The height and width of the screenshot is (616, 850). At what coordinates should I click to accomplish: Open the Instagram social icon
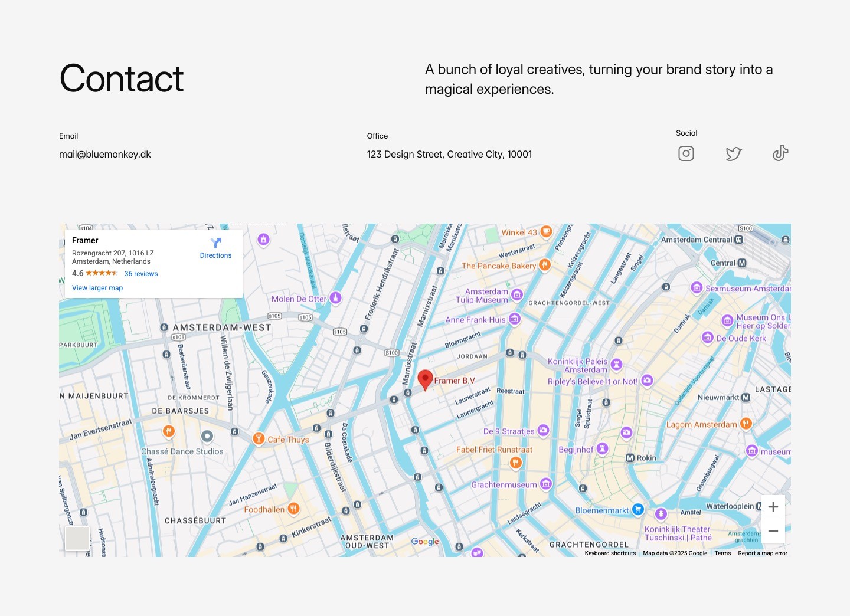pos(686,153)
